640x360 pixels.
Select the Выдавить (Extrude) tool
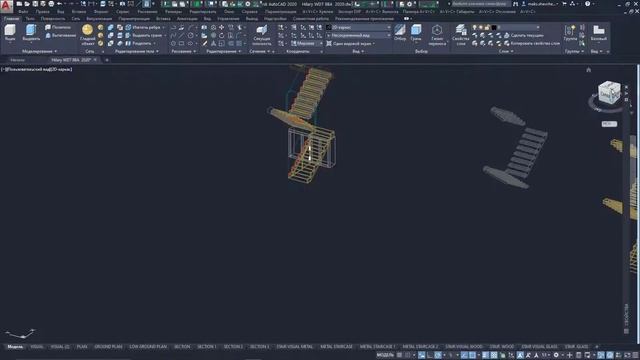[31, 33]
